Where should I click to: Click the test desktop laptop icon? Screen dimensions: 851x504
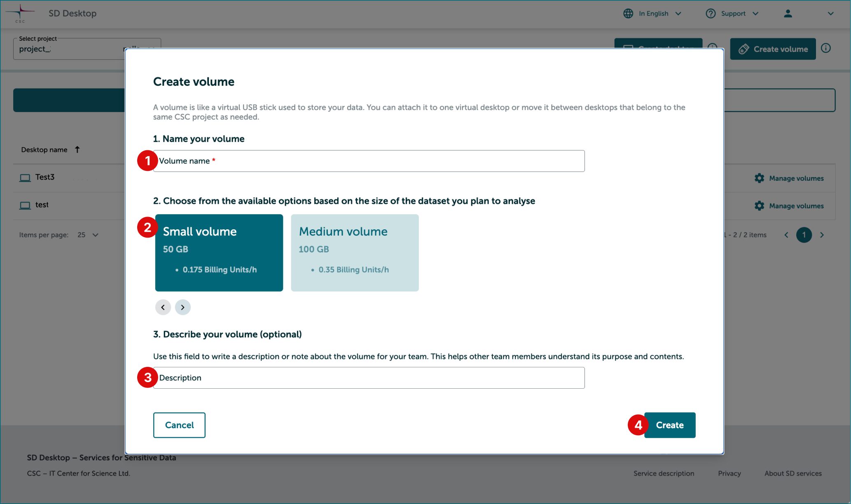point(25,205)
